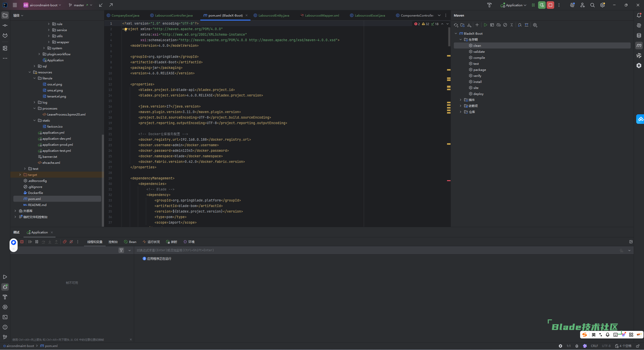Open Database tool window icon

639,35
